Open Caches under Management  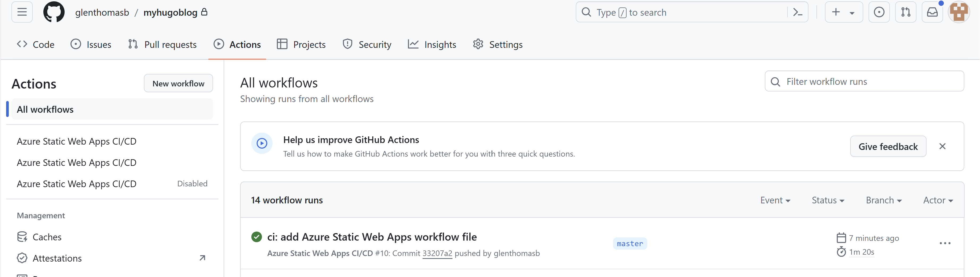(112, 237)
